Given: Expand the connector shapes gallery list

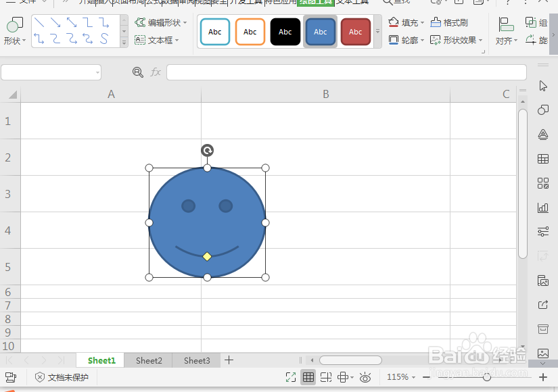Looking at the screenshot, I should pyautogui.click(x=124, y=43).
